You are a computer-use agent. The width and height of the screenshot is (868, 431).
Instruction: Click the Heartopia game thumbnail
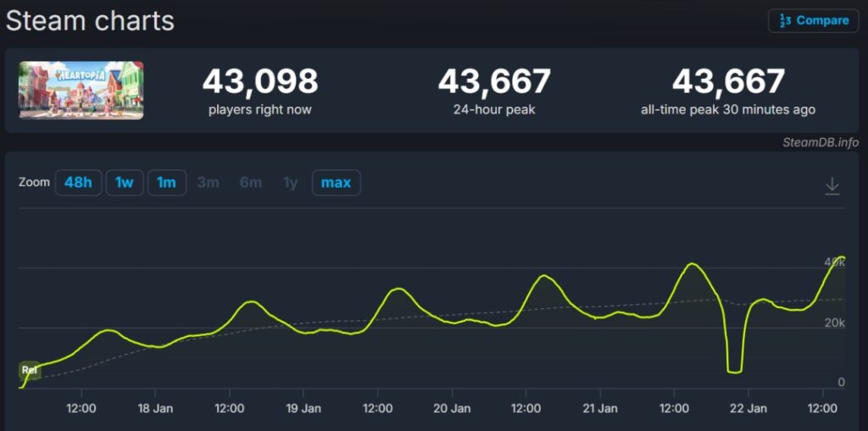81,90
